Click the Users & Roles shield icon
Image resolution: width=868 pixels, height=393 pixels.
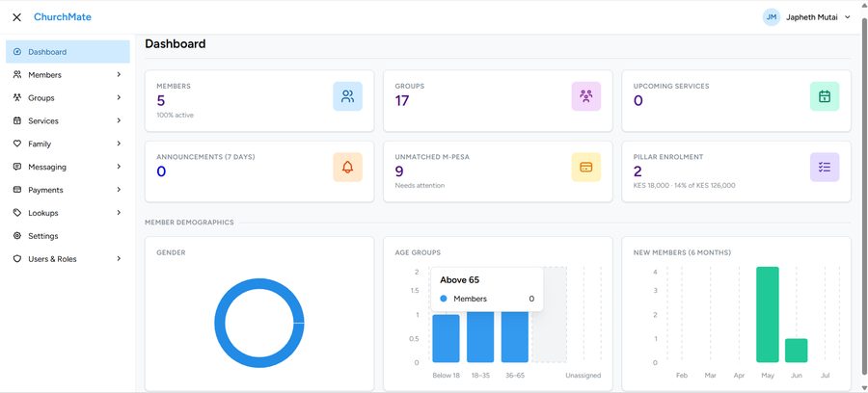click(17, 259)
